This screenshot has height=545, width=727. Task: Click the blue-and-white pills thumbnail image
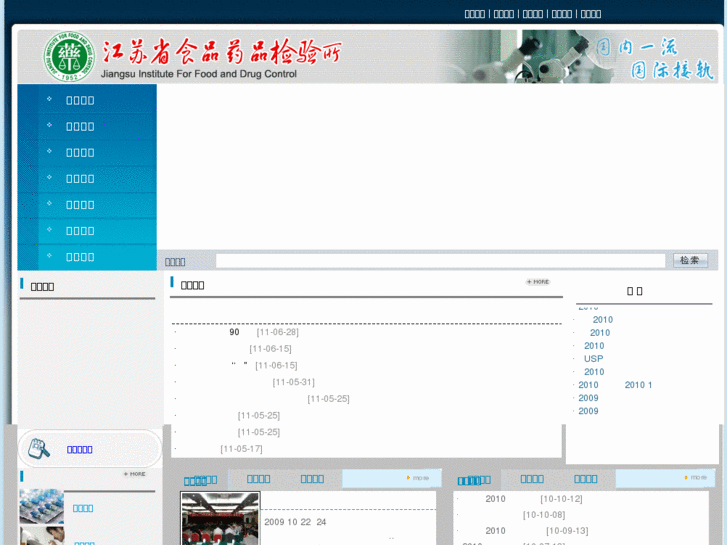41,506
